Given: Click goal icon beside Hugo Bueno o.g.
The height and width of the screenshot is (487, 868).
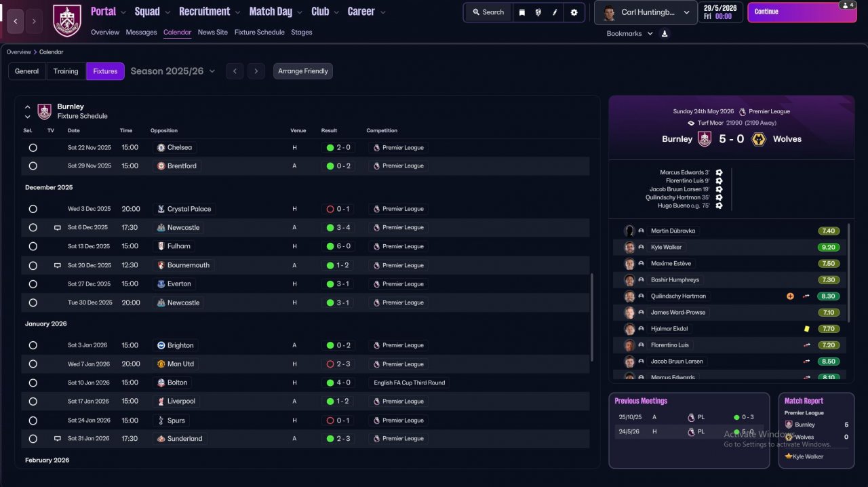Looking at the screenshot, I should tap(719, 206).
